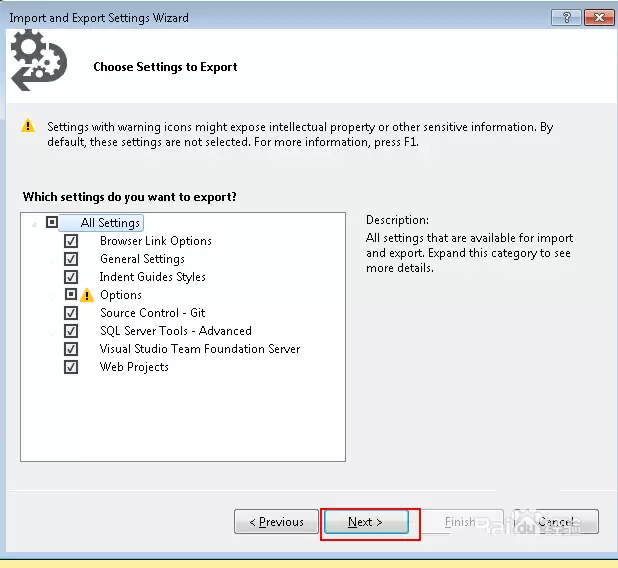This screenshot has height=568, width=618.
Task: Click the yellow warning icon in info message
Action: 29,128
